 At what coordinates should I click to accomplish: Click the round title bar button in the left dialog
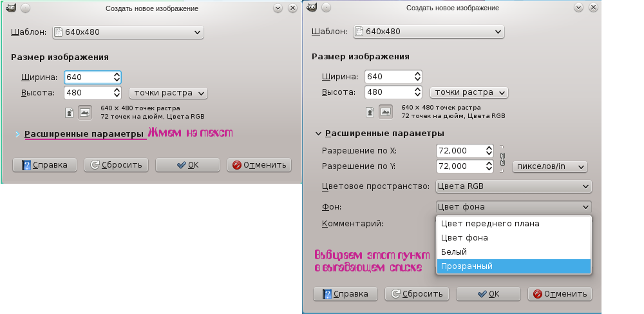tap(26, 8)
